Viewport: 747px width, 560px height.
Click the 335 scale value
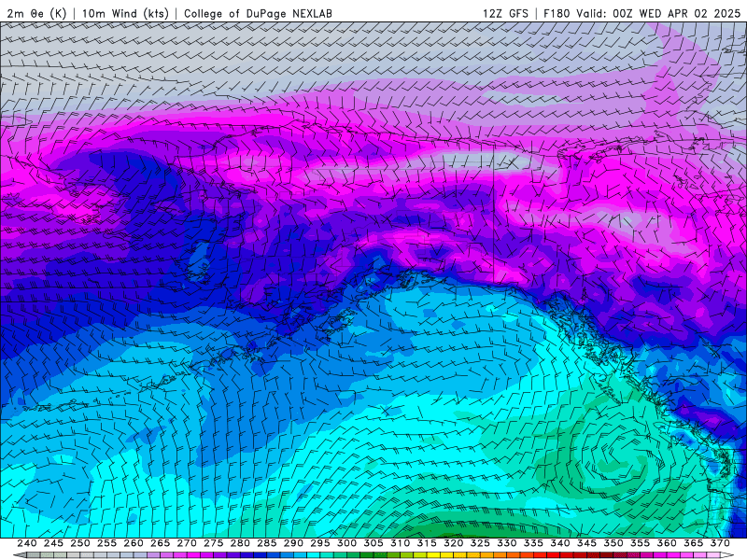tap(533, 543)
